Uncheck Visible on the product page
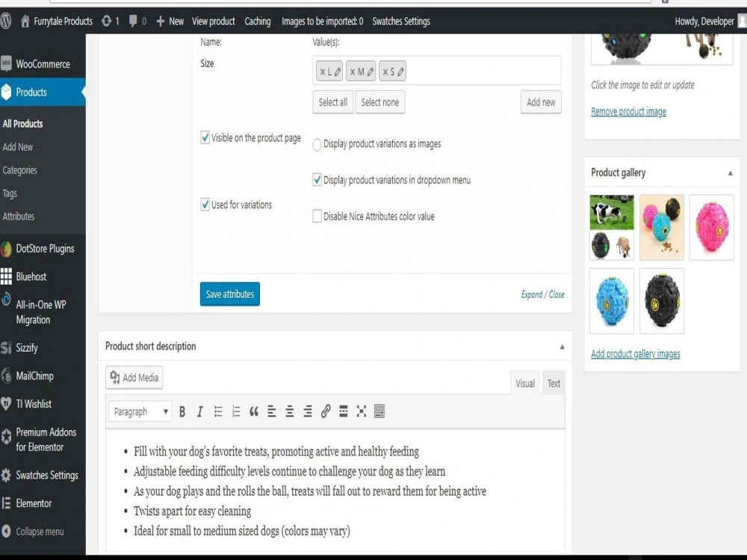 pos(205,138)
